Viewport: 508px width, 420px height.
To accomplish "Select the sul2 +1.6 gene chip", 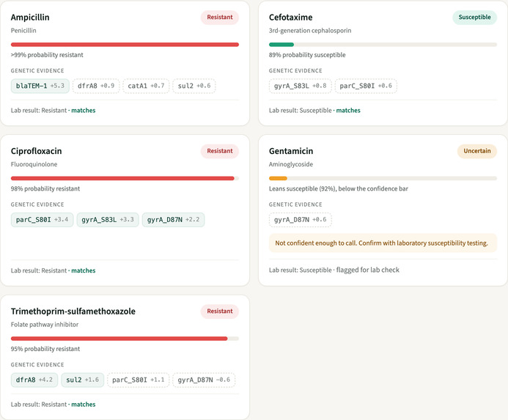I will pyautogui.click(x=83, y=380).
